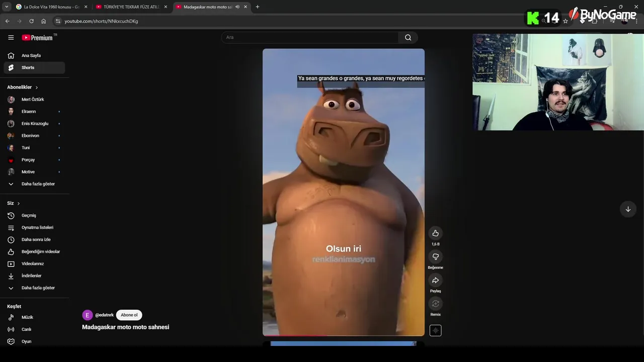Viewport: 644px width, 362px height.
Task: Click the browser back arrow
Action: click(7, 21)
